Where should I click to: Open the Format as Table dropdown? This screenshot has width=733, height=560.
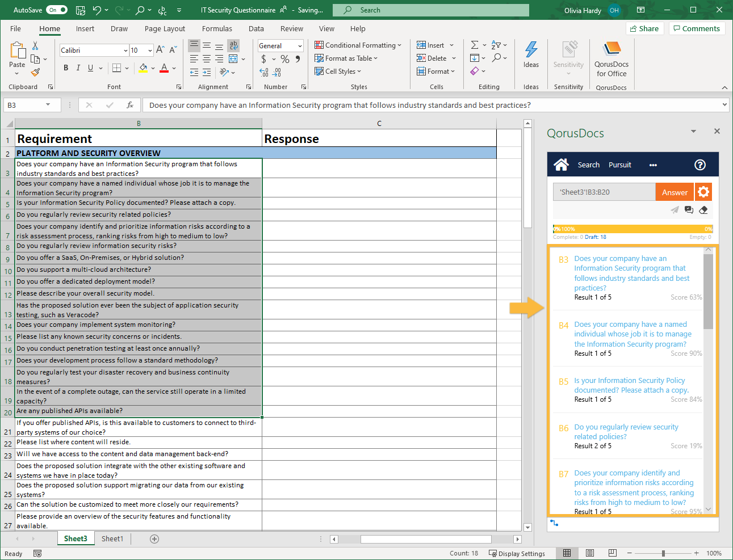point(346,58)
